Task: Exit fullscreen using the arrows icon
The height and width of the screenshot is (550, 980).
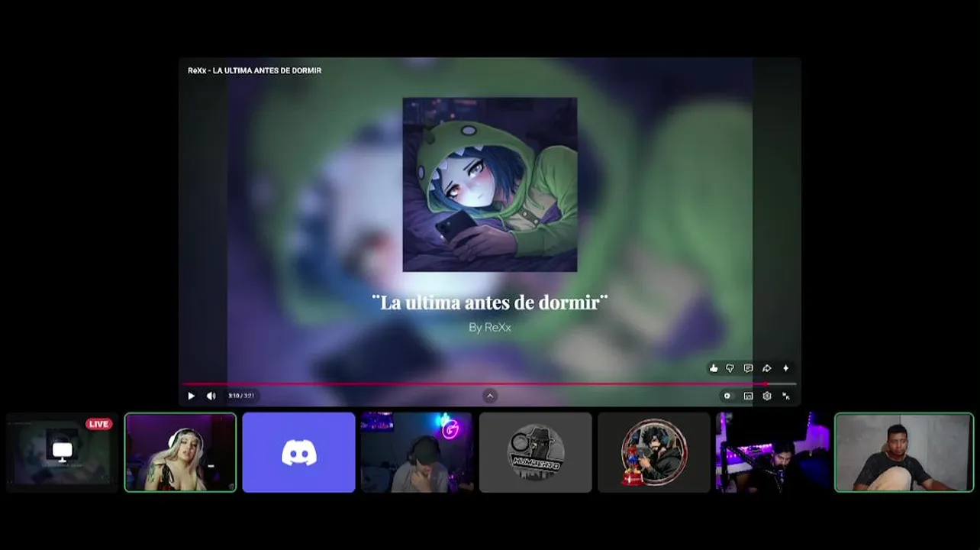Action: pos(786,396)
